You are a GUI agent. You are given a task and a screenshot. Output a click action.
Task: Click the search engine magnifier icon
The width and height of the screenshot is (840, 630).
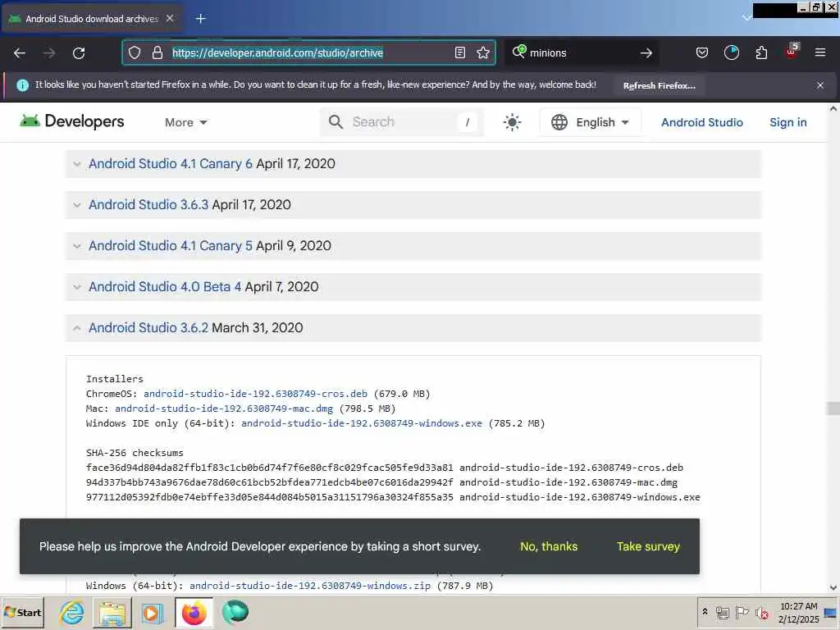click(x=519, y=52)
